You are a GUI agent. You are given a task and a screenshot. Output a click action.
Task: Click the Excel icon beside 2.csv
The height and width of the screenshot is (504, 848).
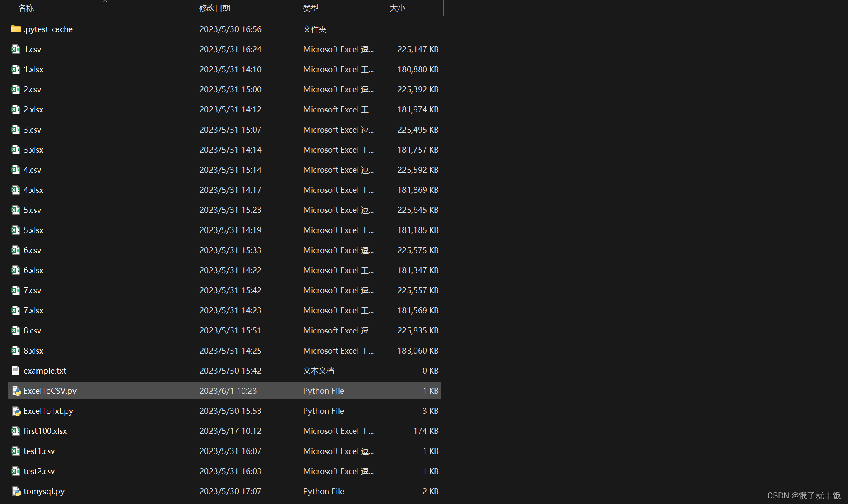tap(16, 89)
